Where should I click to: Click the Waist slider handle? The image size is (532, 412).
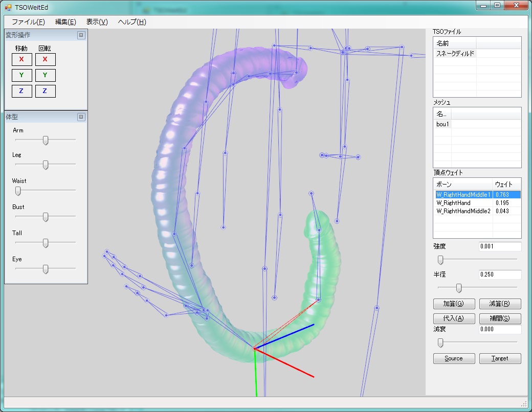[x=18, y=191]
